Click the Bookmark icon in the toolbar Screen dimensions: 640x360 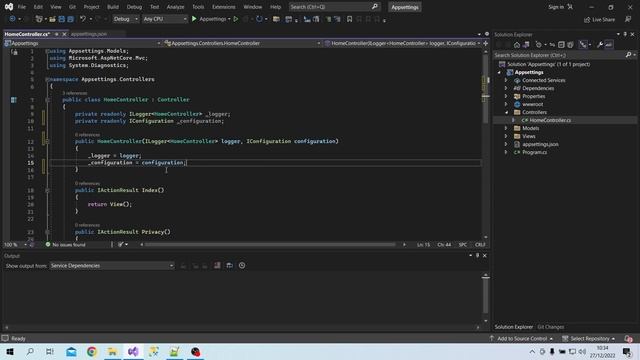[349, 19]
